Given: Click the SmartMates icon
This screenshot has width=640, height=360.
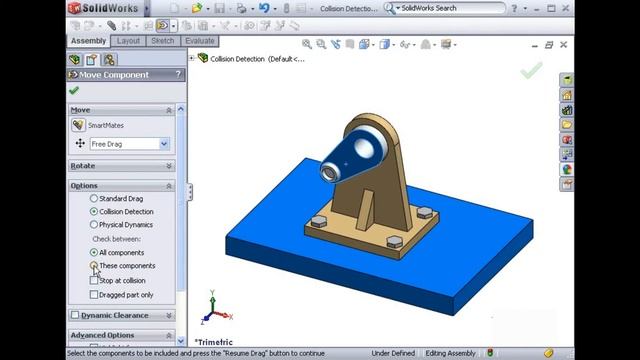Looking at the screenshot, I should point(78,125).
